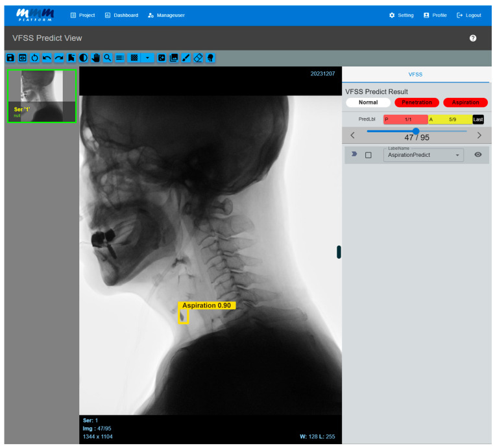495x448 pixels.
Task: Click the list lines toolbar icon
Action: (x=120, y=58)
